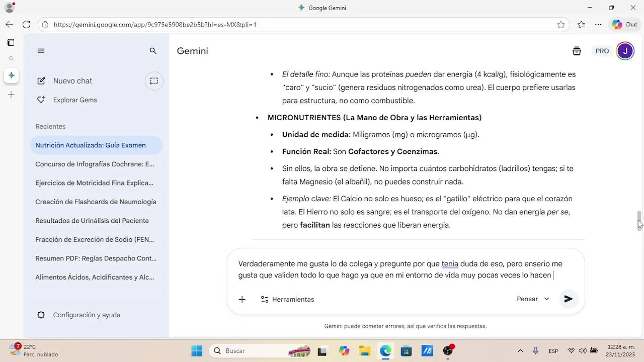644x362 pixels.
Task: Open Explorar Gems link
Action: click(75, 100)
